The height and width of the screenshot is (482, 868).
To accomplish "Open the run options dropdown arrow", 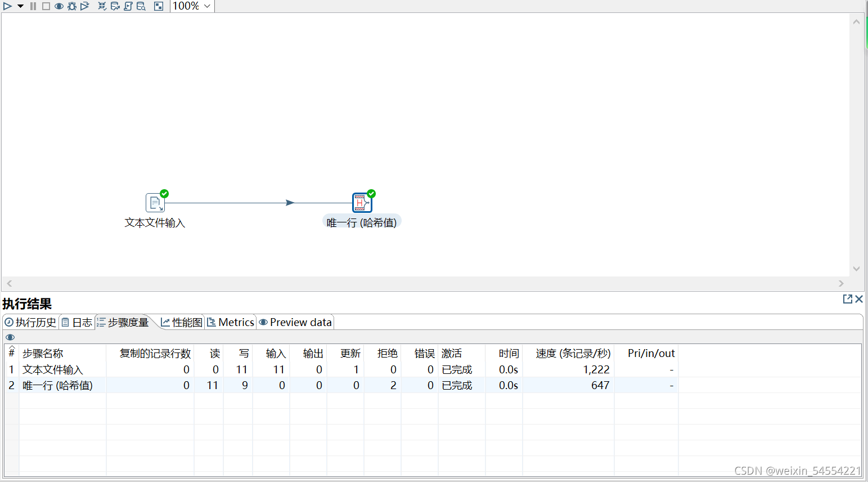I will tap(20, 6).
